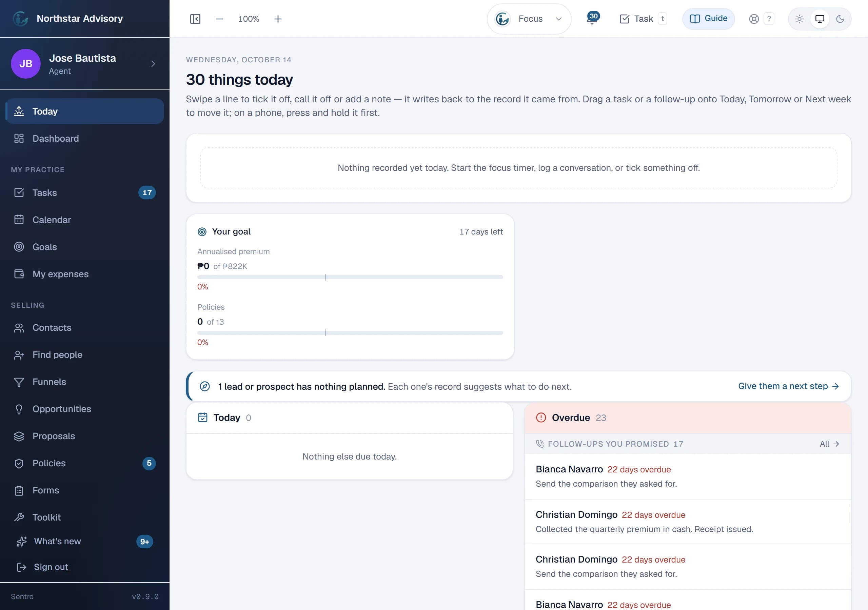Collapse the sidebar panel icon

coord(195,19)
